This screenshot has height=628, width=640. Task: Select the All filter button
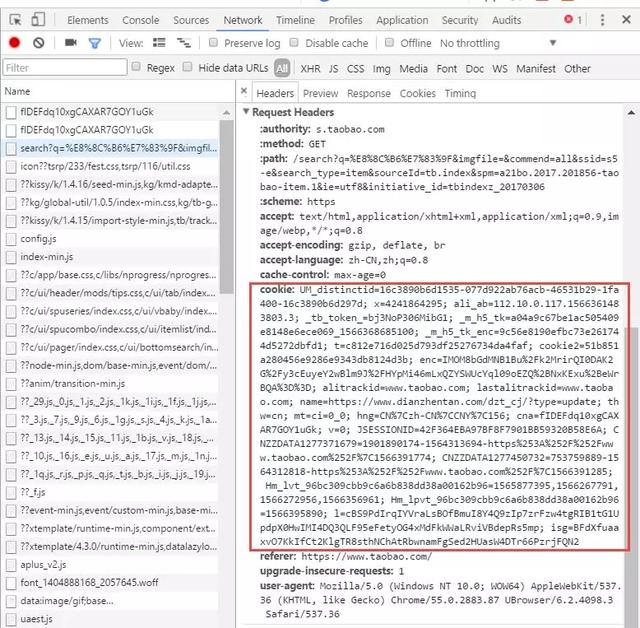(x=282, y=68)
